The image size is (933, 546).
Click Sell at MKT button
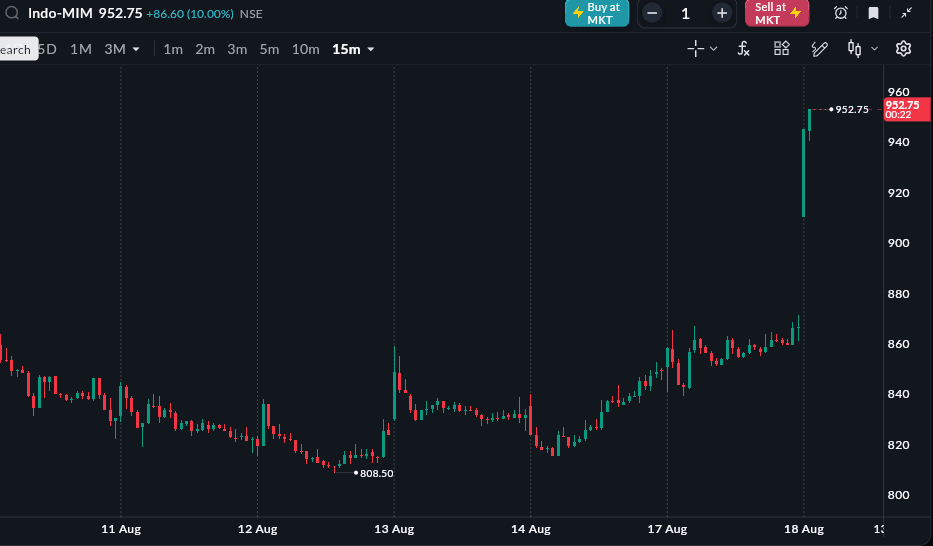pyautogui.click(x=777, y=13)
